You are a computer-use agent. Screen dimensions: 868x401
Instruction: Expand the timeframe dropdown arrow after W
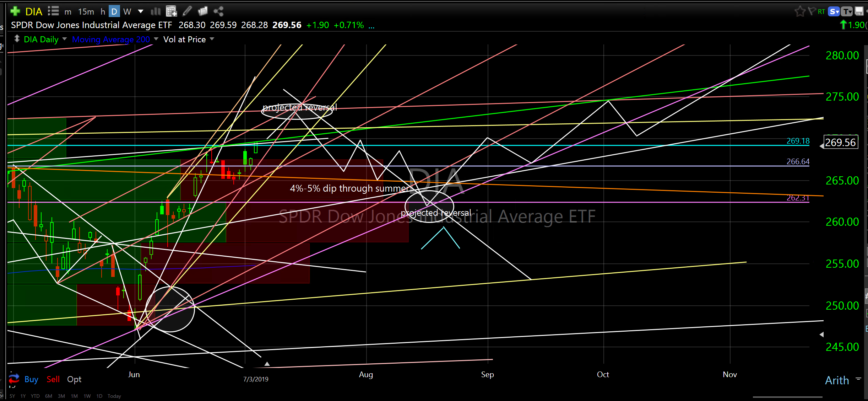pyautogui.click(x=141, y=11)
